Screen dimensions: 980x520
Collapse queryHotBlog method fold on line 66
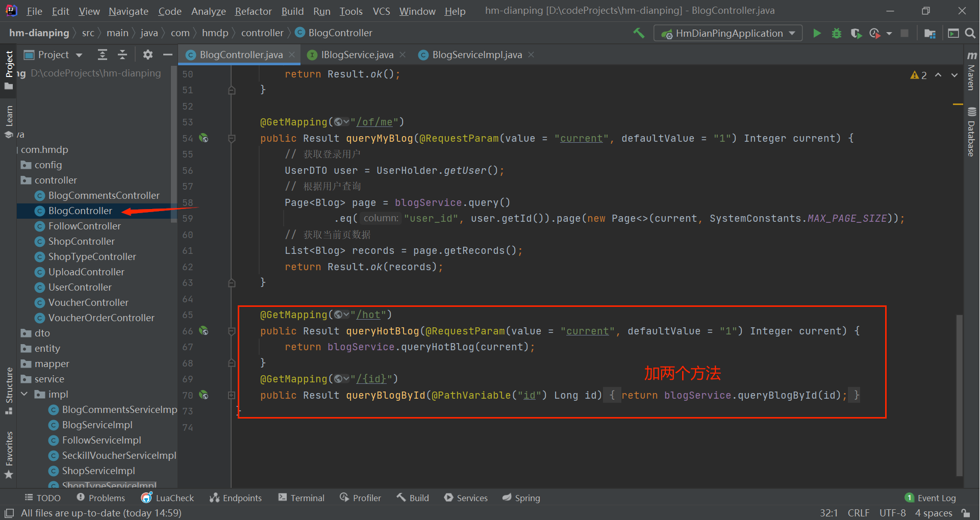(x=232, y=331)
